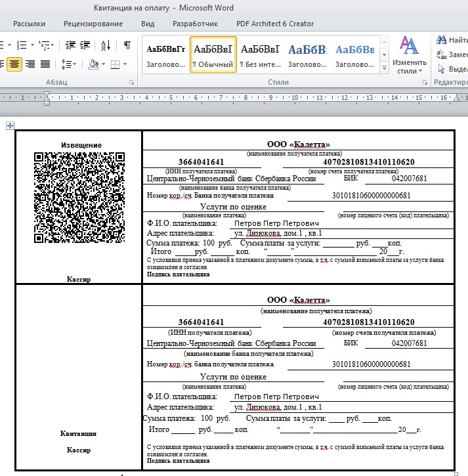Open PDF Architect 6 Creator tab
The width and height of the screenshot is (468, 476).
pos(275,24)
